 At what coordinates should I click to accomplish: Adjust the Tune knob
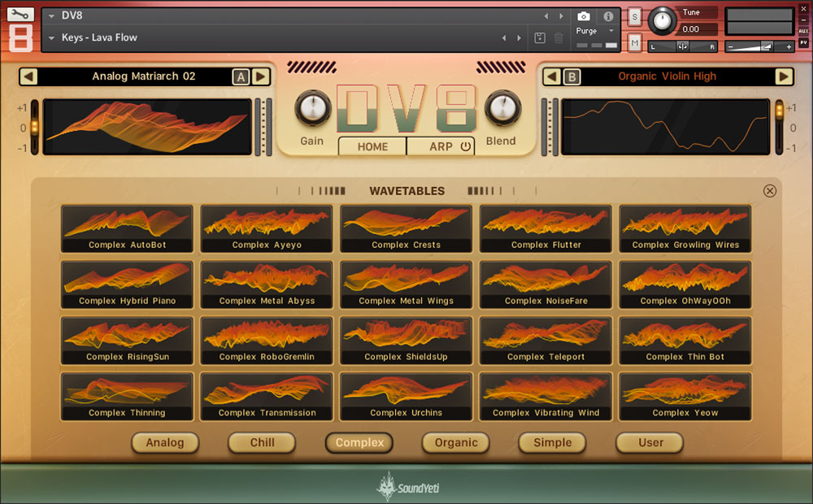[662, 21]
